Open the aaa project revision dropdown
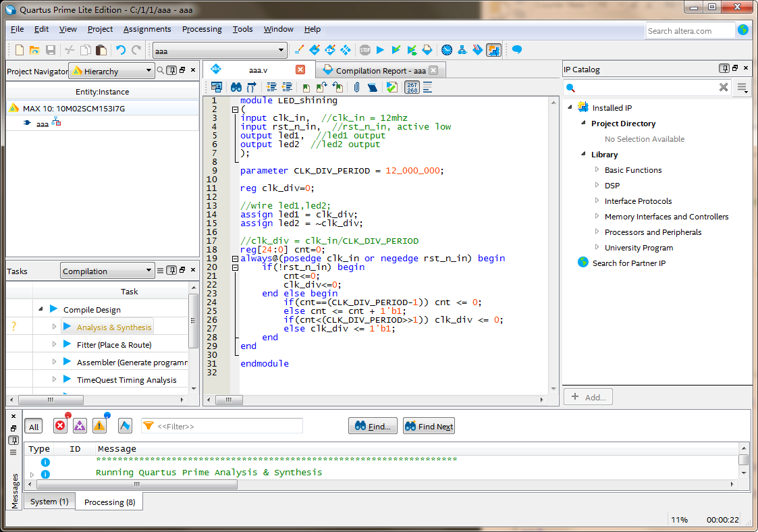 click(x=220, y=51)
